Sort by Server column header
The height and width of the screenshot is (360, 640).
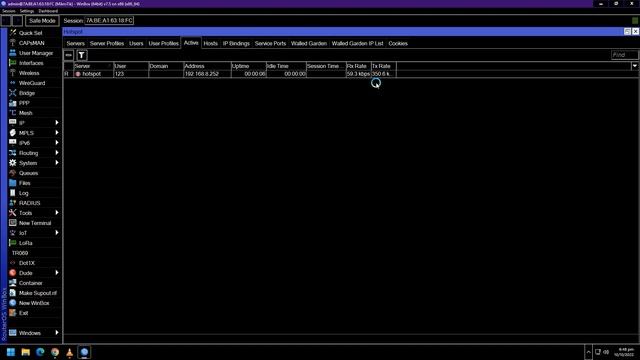(93, 66)
